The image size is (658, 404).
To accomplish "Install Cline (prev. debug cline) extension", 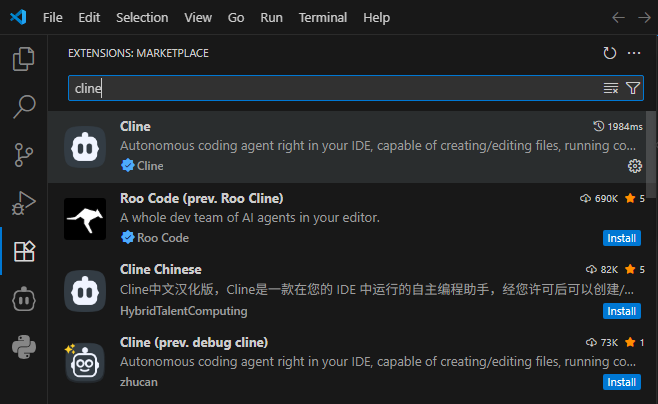I will pyautogui.click(x=621, y=382).
